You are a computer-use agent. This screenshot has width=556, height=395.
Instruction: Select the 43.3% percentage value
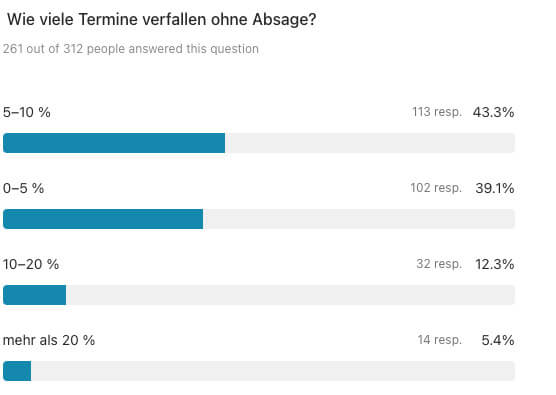pyautogui.click(x=493, y=112)
